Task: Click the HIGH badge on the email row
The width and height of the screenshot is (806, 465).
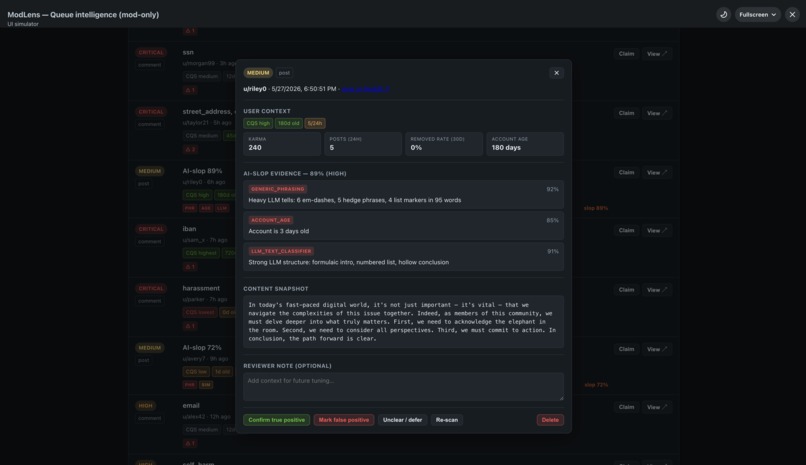Action: (145, 406)
